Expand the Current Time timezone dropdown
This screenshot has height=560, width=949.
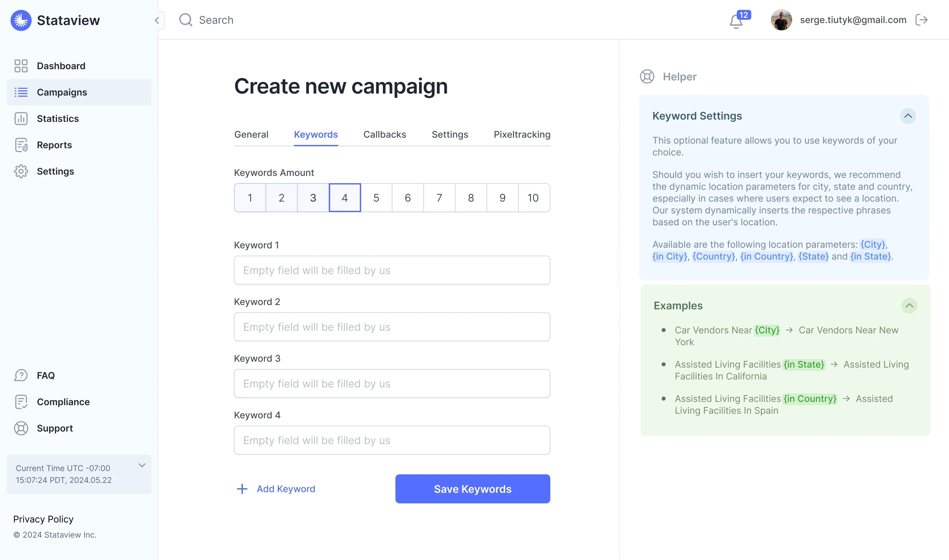[x=142, y=465]
